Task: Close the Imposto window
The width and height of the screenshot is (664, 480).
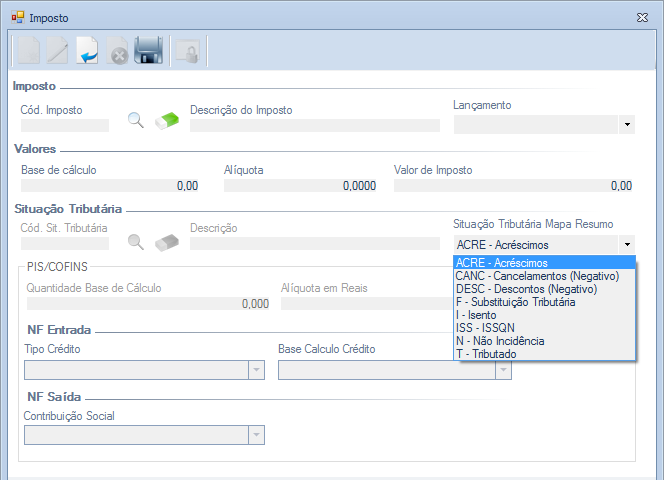Action: pyautogui.click(x=642, y=17)
